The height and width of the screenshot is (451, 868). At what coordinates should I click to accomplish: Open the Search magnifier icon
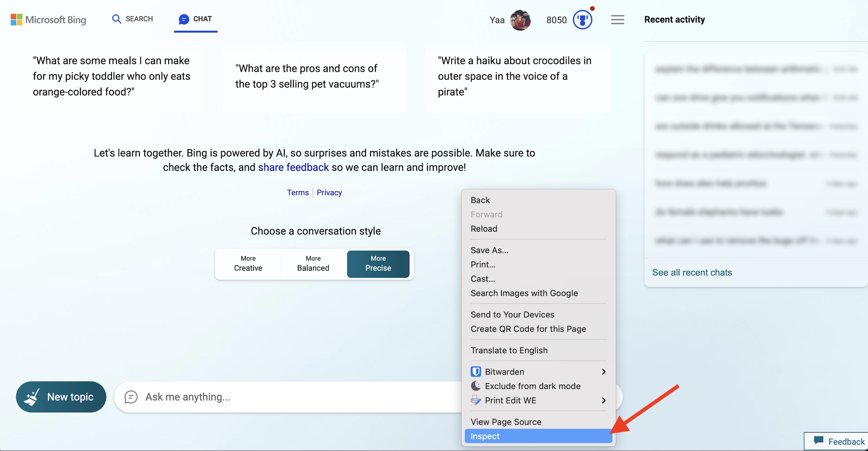click(x=117, y=19)
